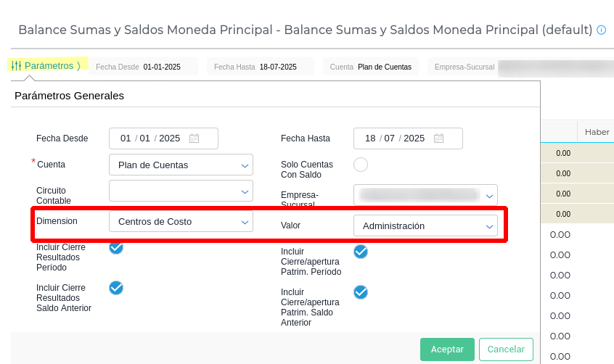This screenshot has height=364, width=614.
Task: Open the Valor dropdown showing Administración
Action: coord(425,226)
